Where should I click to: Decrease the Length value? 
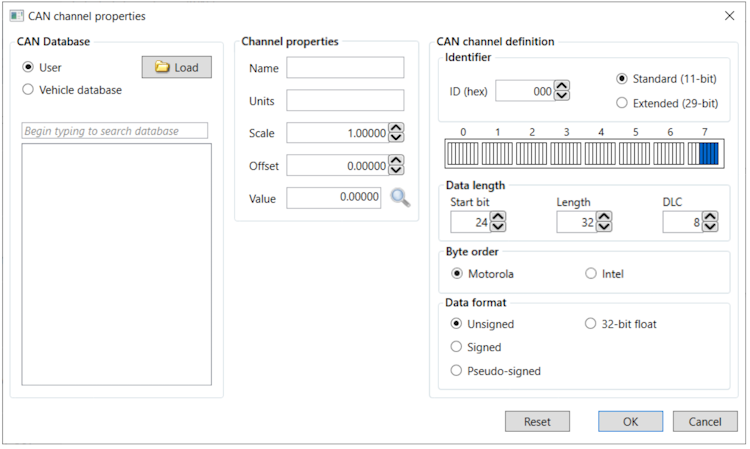click(x=604, y=227)
